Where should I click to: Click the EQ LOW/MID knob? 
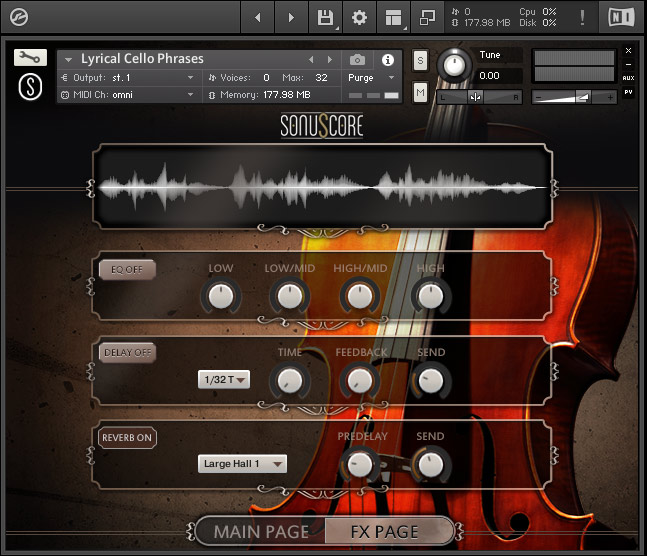pos(290,296)
